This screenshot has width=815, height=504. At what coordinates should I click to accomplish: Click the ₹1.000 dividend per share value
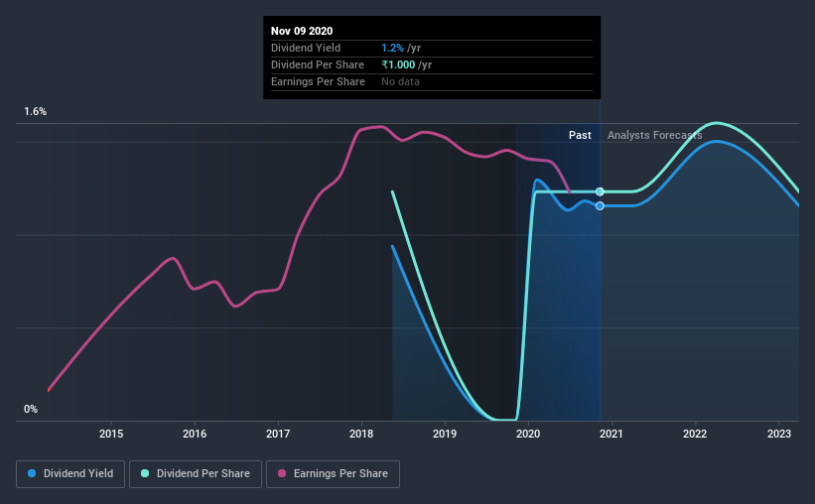pos(398,64)
